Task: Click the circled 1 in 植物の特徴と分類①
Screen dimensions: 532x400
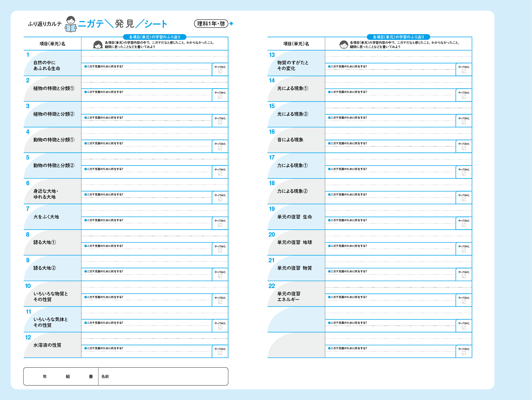Action: [x=72, y=88]
